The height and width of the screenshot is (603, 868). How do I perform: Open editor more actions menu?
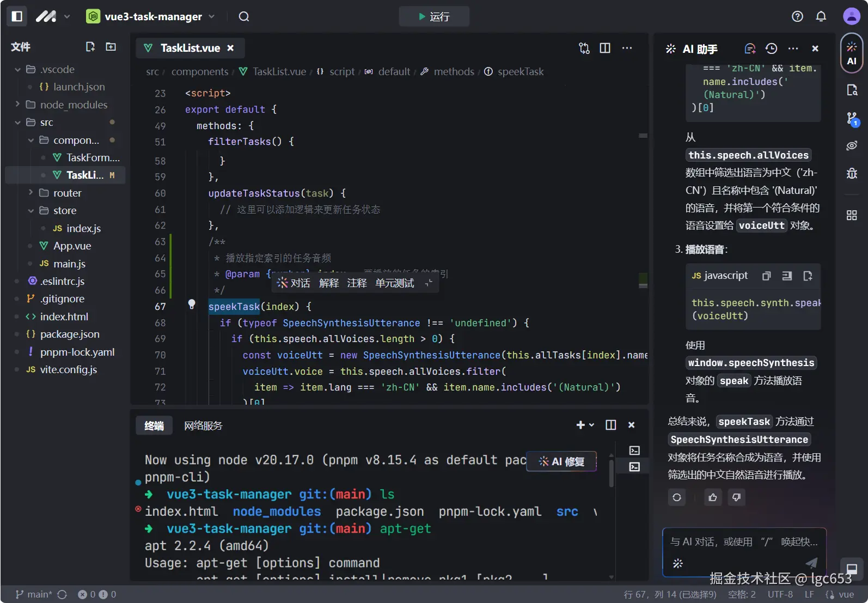pos(627,48)
